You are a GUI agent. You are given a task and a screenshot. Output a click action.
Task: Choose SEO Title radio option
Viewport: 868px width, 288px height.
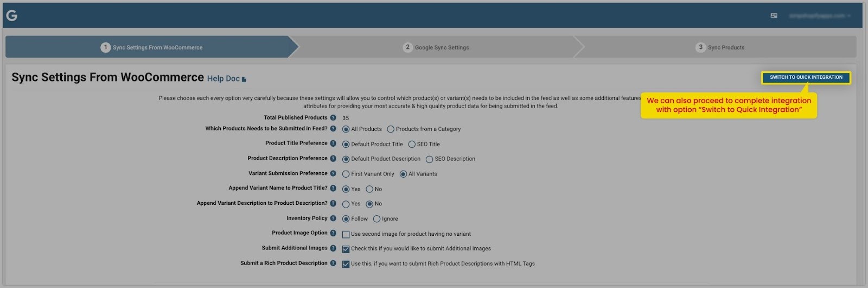pyautogui.click(x=412, y=145)
